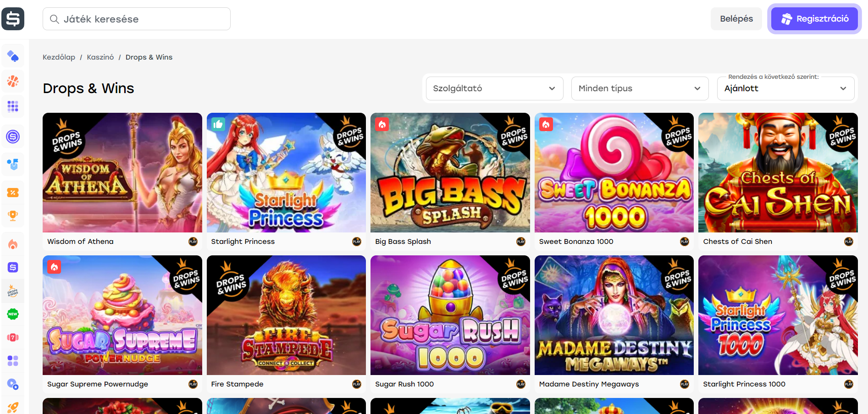Click the purple coin S sidebar icon
This screenshot has width=868, height=414.
coord(13,137)
